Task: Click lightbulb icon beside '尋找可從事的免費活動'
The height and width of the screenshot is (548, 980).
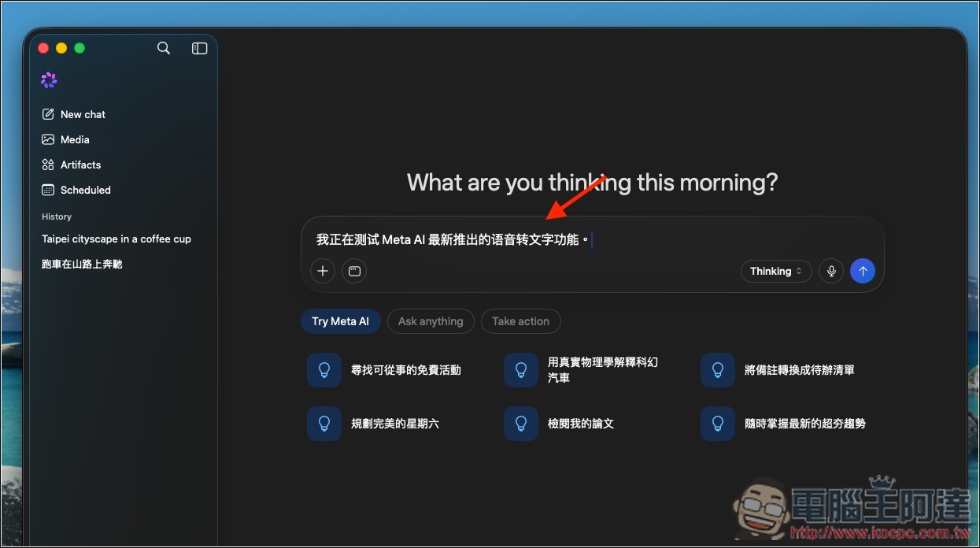Action: point(324,370)
